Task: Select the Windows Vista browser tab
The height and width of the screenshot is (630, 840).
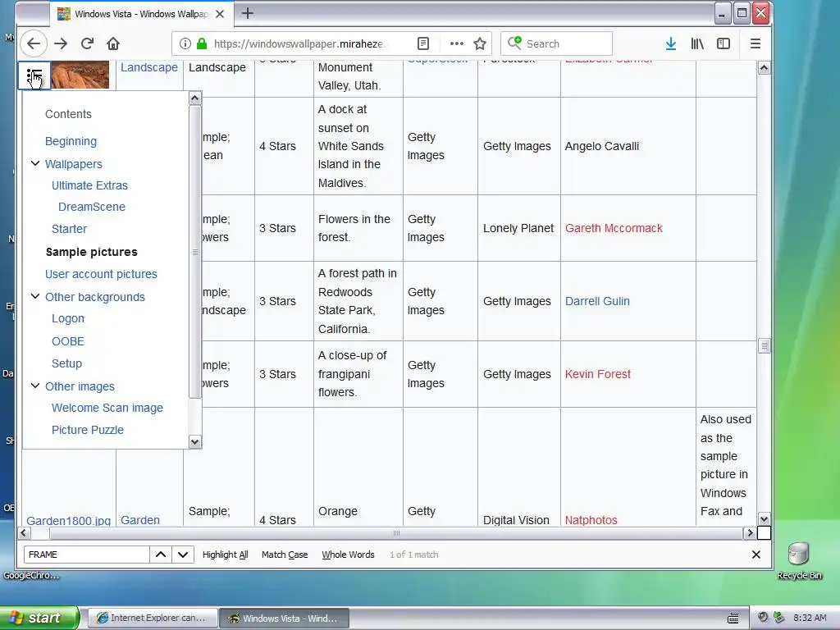Action: click(x=141, y=14)
